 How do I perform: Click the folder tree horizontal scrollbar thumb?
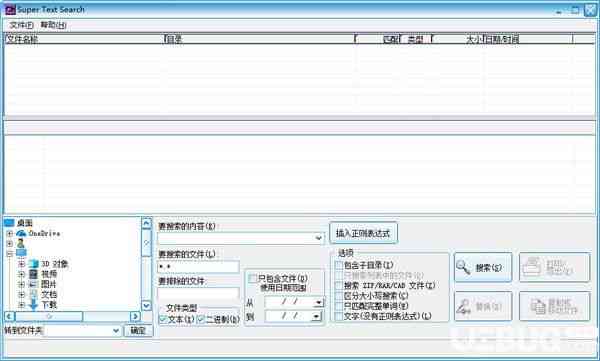click(x=49, y=316)
